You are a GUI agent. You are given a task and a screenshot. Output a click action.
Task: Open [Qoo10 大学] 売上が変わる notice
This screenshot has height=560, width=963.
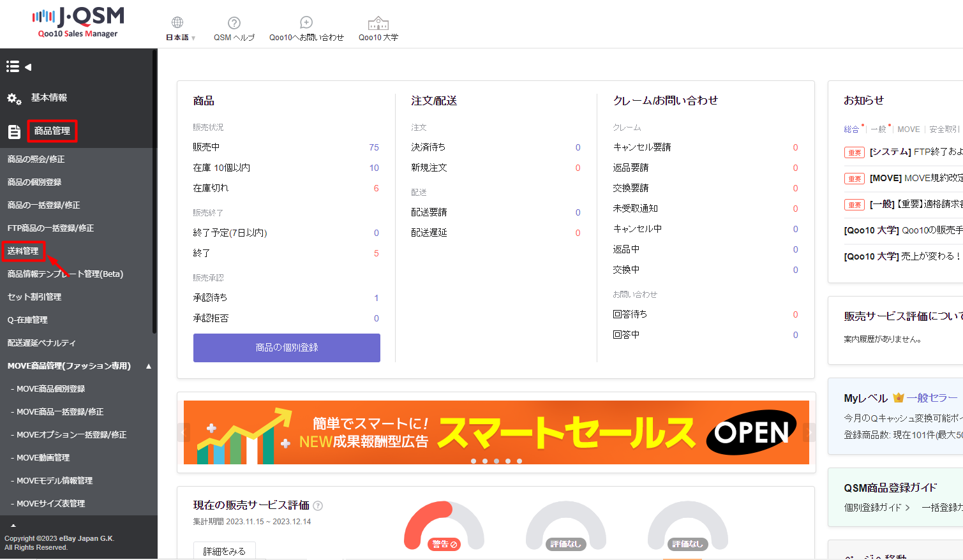coord(903,256)
